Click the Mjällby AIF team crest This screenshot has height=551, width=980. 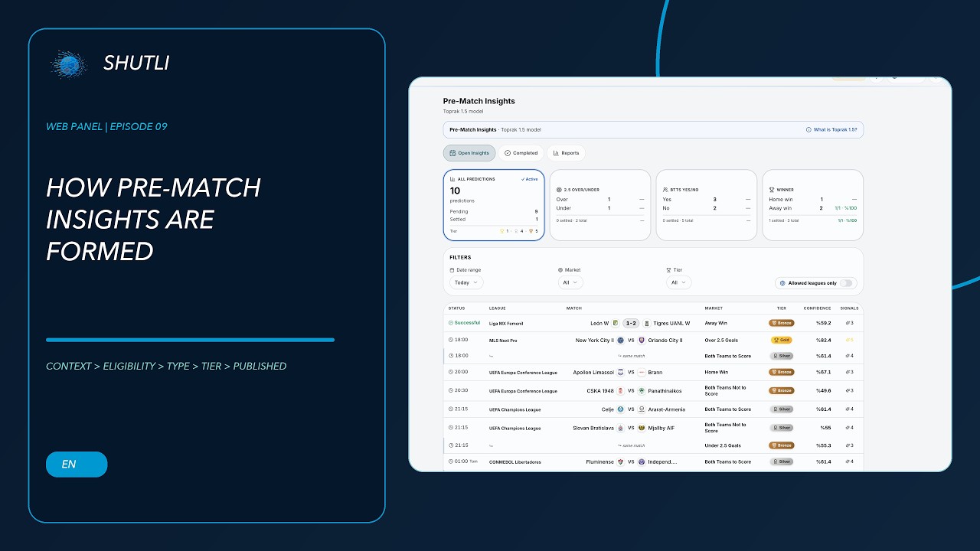pyautogui.click(x=642, y=428)
